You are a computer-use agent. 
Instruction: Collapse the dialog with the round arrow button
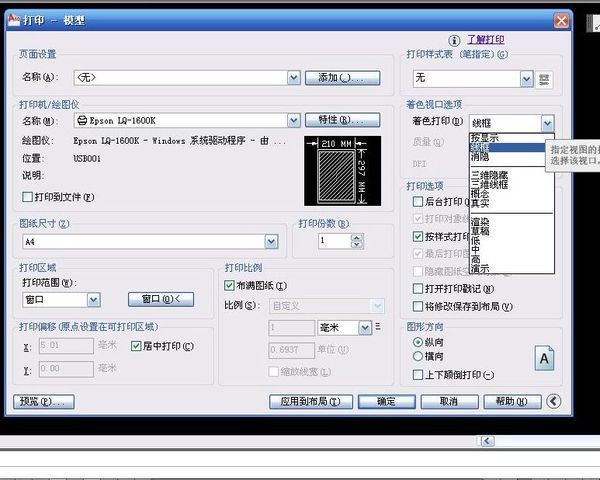coord(553,401)
